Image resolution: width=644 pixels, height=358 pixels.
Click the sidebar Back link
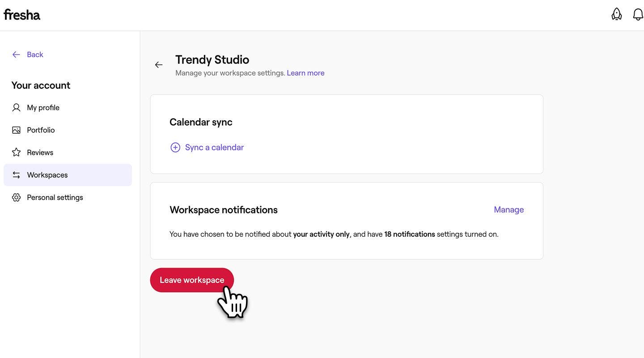34,55
